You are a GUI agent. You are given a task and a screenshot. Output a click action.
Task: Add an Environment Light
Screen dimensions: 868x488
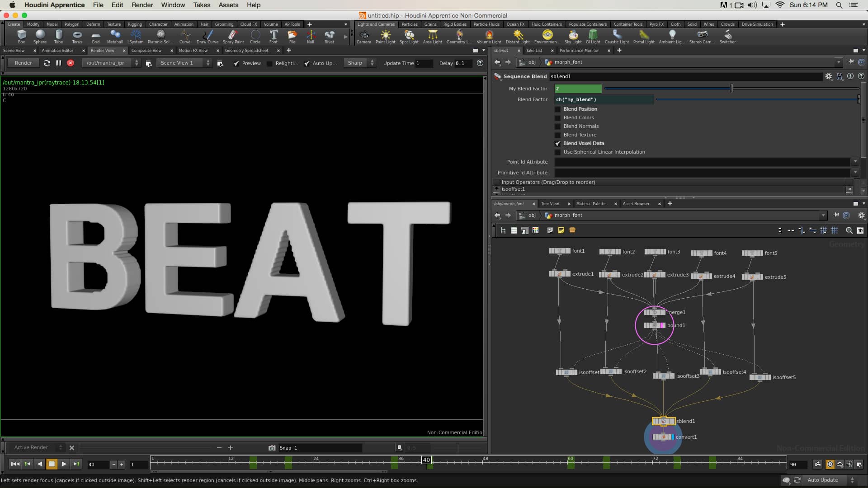[x=546, y=36]
